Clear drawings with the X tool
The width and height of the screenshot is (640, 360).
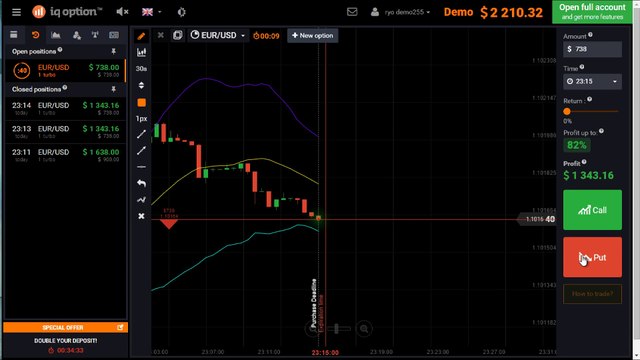point(141,216)
